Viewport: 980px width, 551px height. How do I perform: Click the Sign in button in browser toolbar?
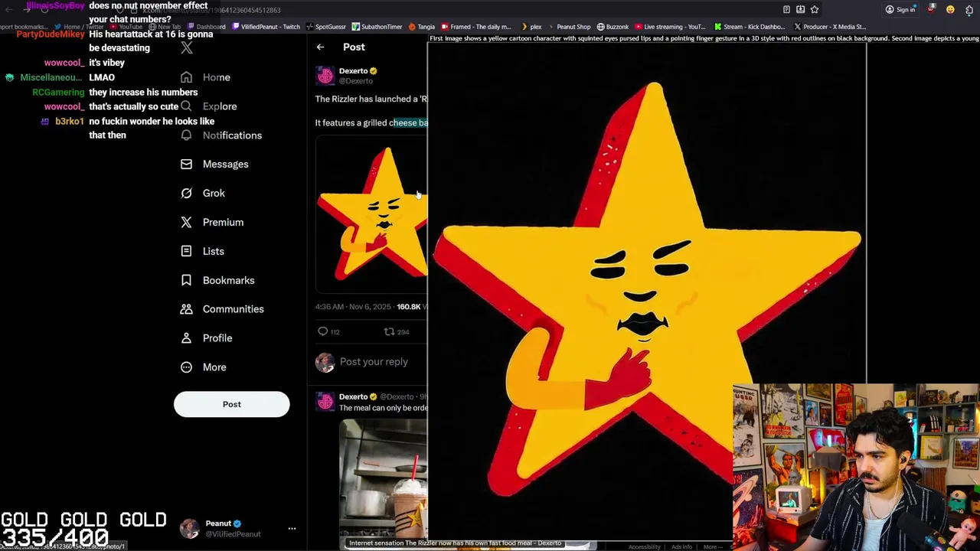click(x=900, y=10)
